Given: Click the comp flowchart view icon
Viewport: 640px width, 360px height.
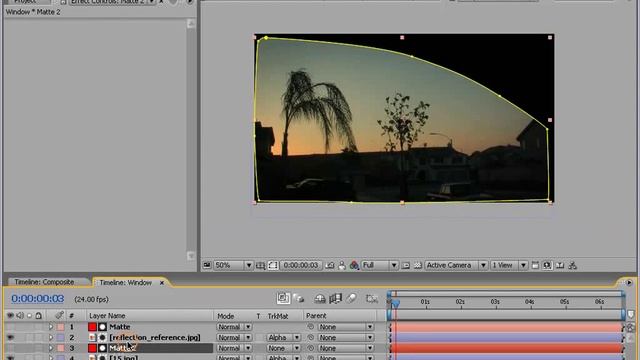Looking at the screenshot, I should click(573, 266).
